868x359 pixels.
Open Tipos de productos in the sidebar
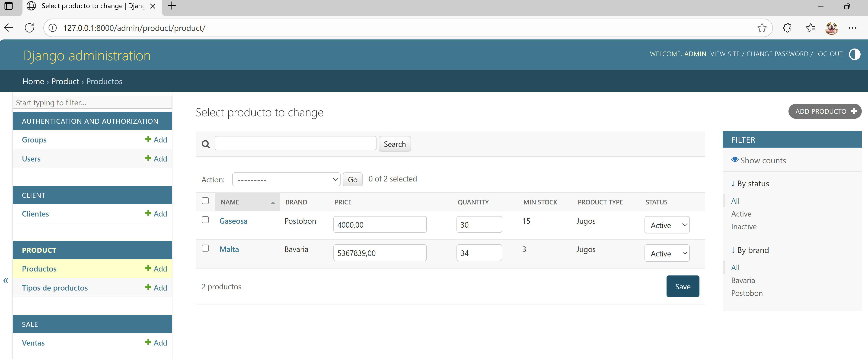click(54, 288)
